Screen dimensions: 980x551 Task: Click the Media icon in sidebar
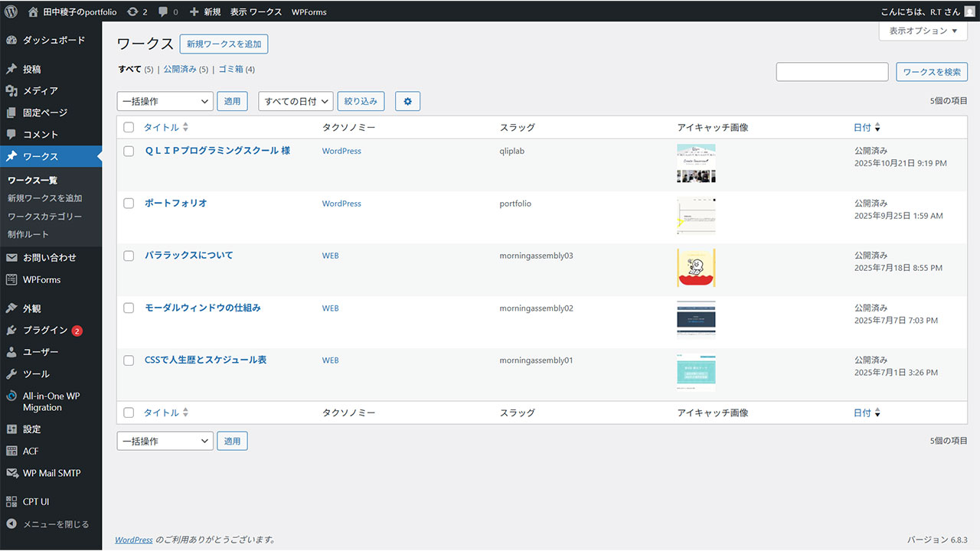click(x=11, y=91)
